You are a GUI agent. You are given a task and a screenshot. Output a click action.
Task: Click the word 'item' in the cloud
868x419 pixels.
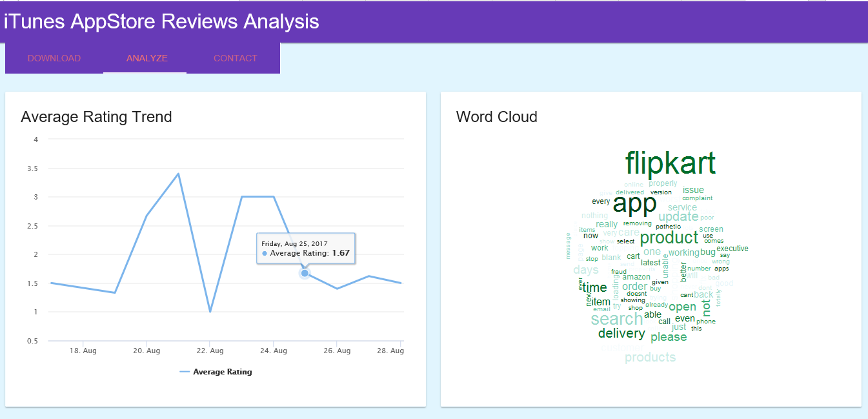pyautogui.click(x=601, y=302)
